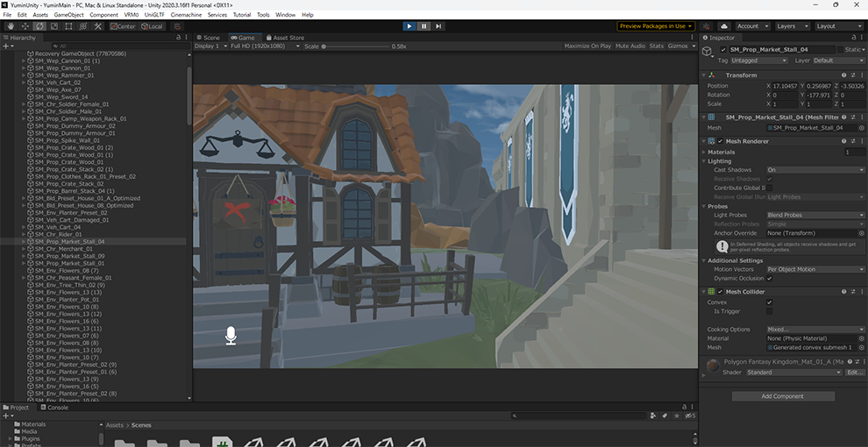The image size is (868, 447).
Task: Open Display 1 dropdown in Game view
Action: [211, 46]
